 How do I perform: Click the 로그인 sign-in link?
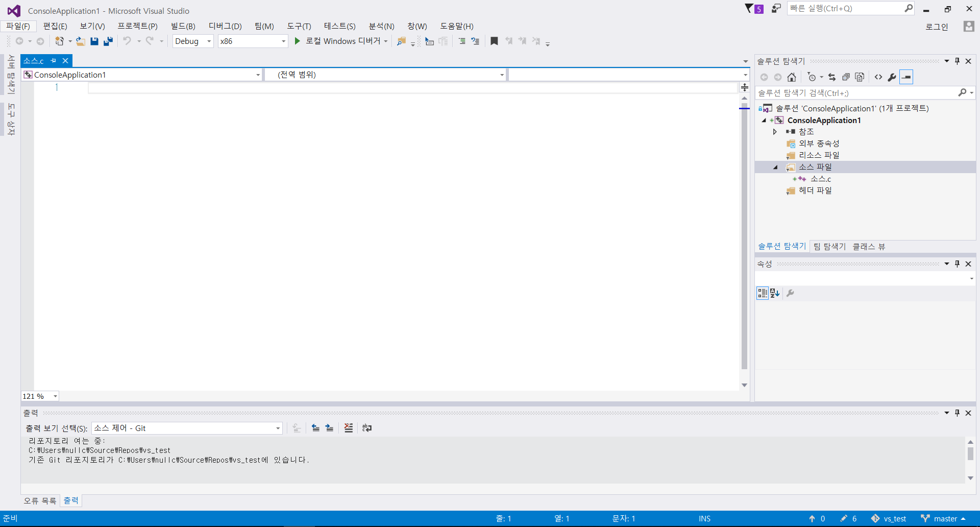(937, 27)
